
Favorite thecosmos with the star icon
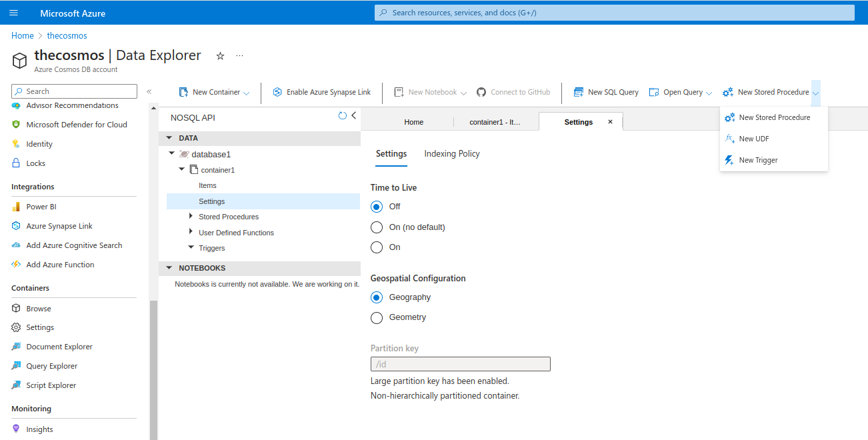tap(220, 56)
